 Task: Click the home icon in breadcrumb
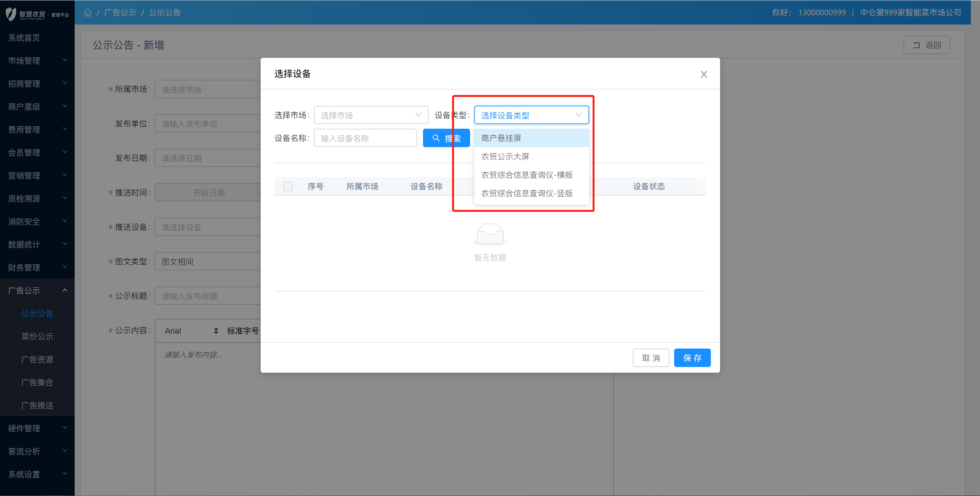click(88, 13)
